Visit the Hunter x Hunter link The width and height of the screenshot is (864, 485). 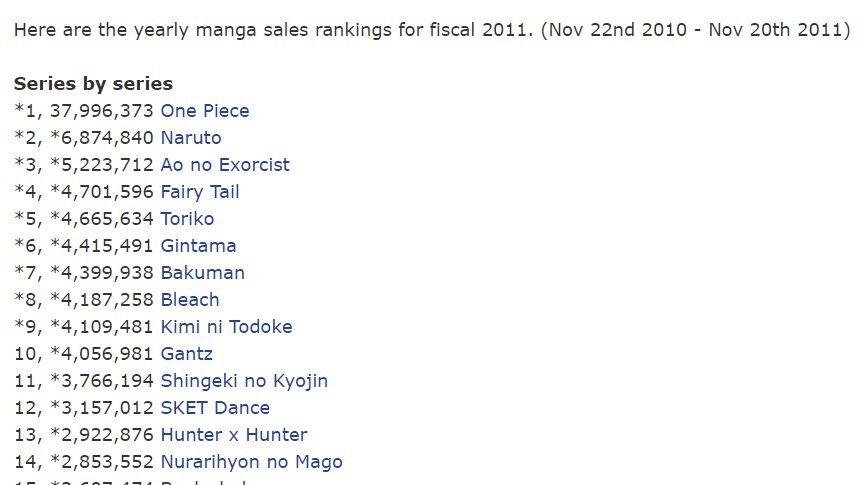pos(233,435)
